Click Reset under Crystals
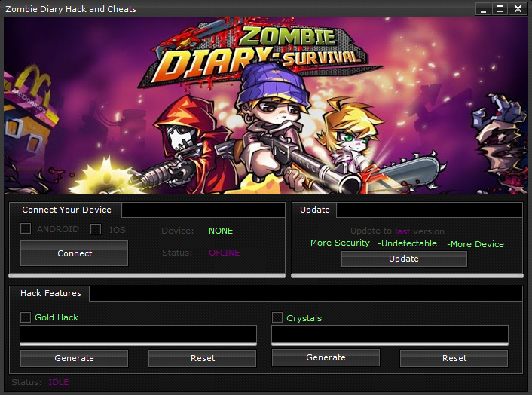This screenshot has width=532, height=395. pyautogui.click(x=454, y=358)
